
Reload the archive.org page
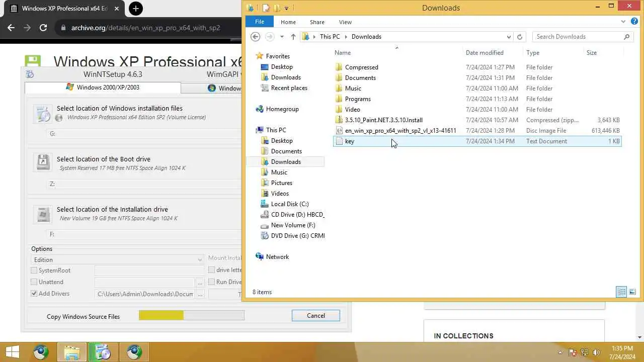[x=43, y=28]
